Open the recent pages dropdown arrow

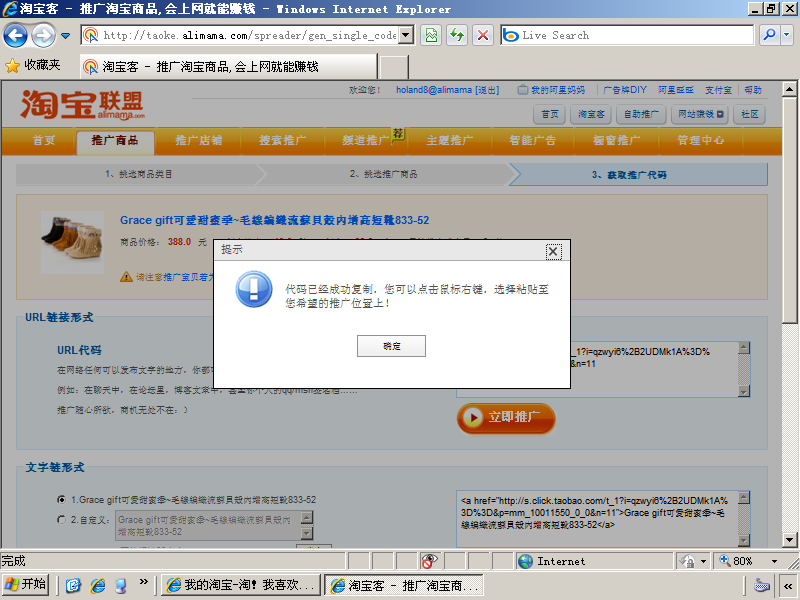click(x=65, y=36)
